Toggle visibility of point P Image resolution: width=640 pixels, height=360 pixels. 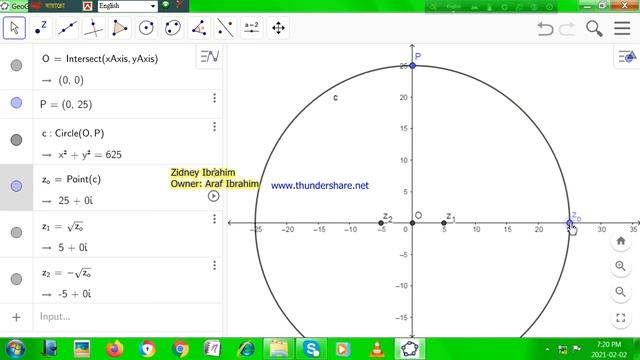click(x=16, y=103)
